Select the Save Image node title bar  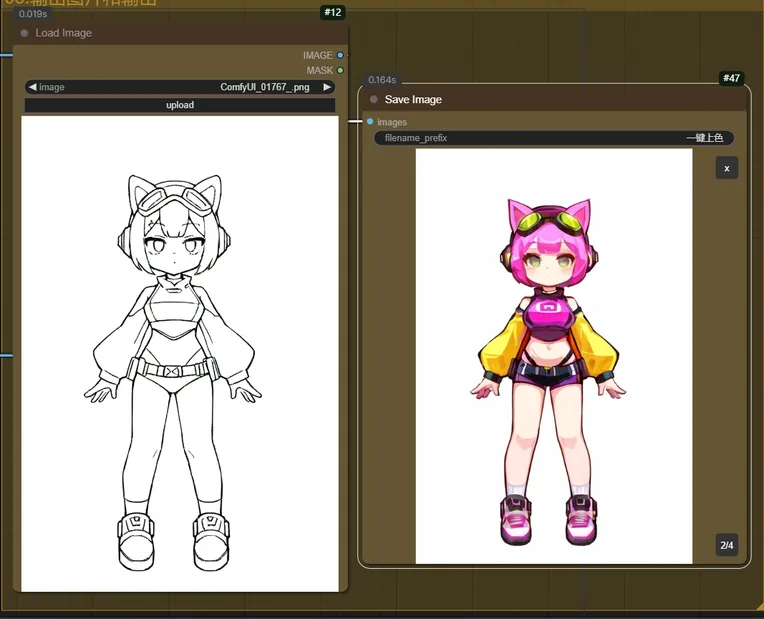point(560,99)
